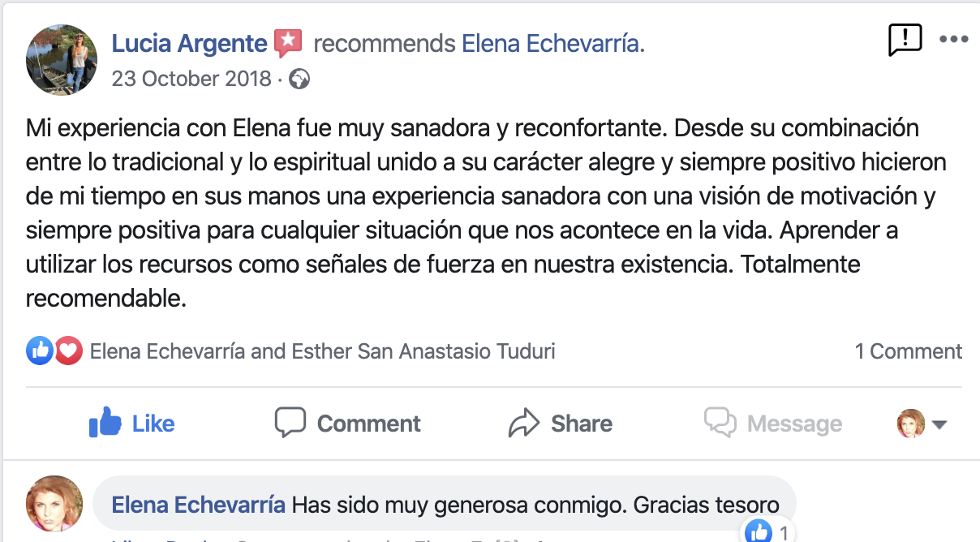
Task: Click the recommendation star badge icon
Action: [288, 42]
